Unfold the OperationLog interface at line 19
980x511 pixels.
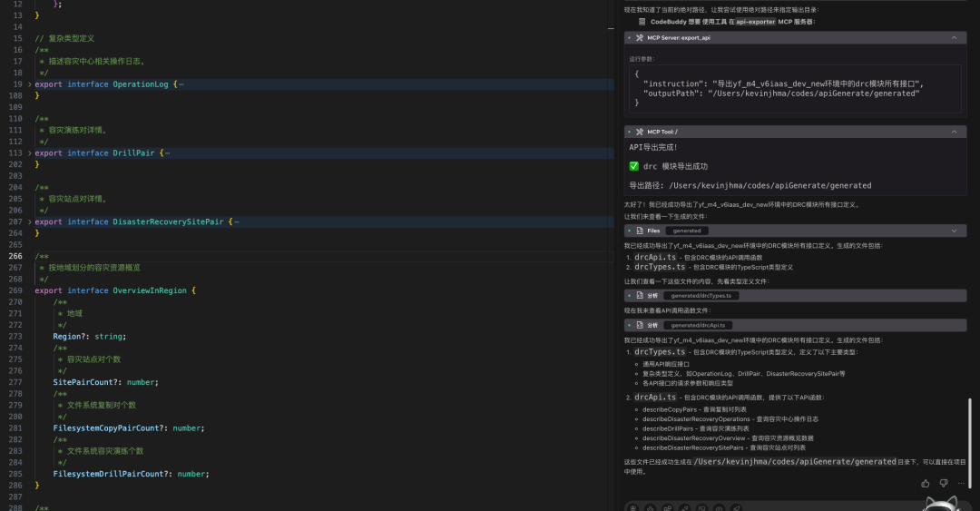coord(29,84)
